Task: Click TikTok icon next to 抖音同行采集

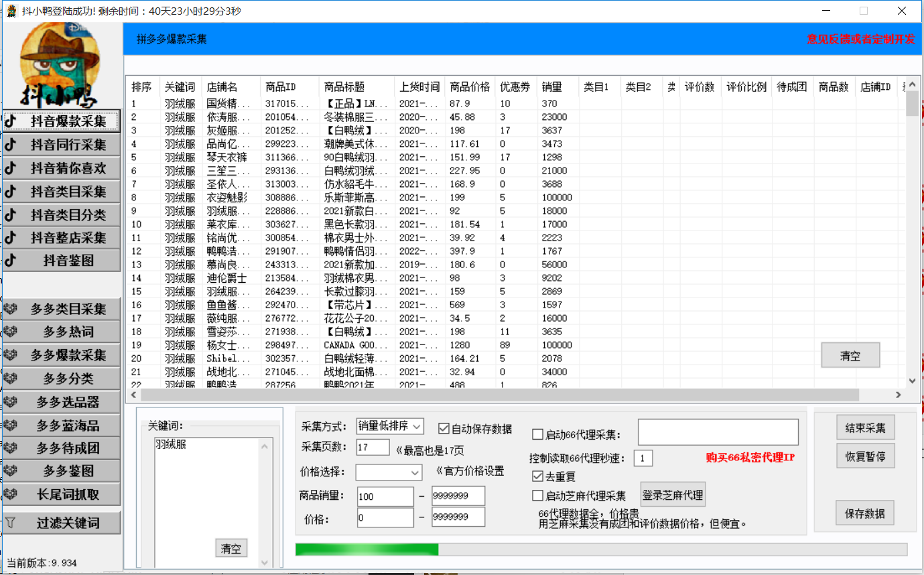Action: [11, 145]
